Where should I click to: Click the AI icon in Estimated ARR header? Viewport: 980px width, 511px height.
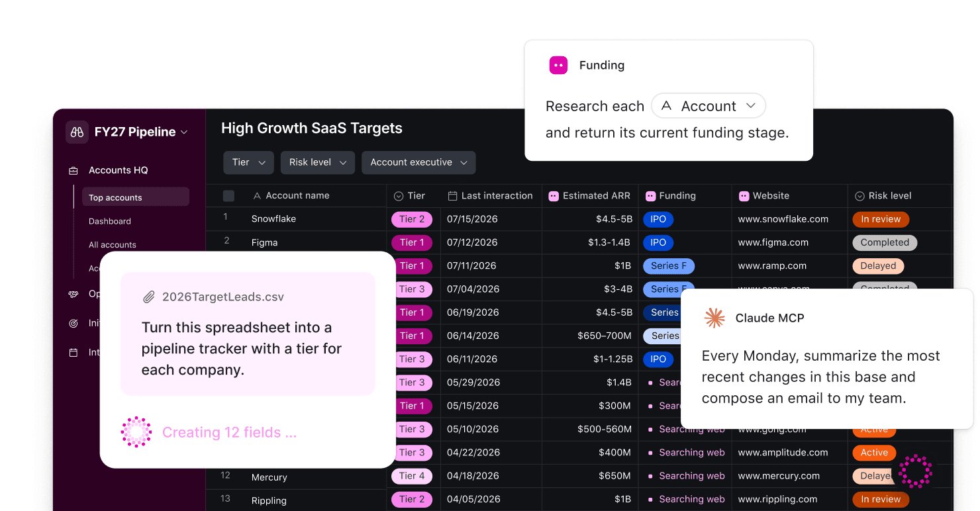554,196
